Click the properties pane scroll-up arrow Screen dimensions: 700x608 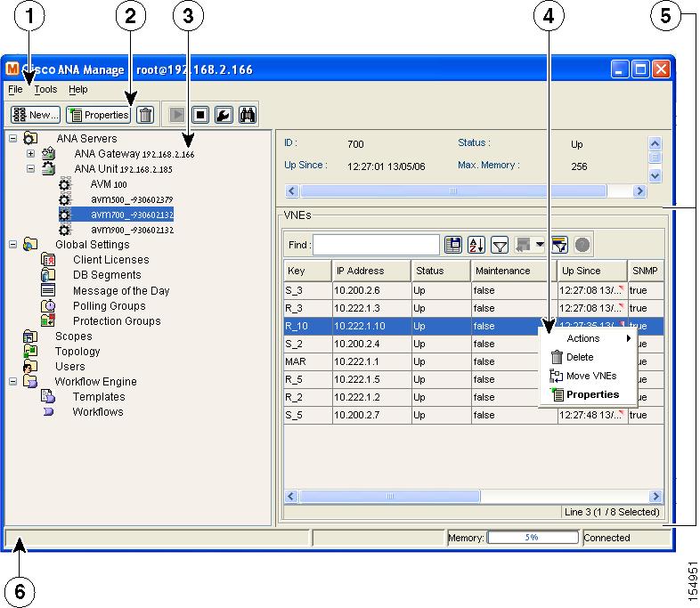click(x=655, y=143)
